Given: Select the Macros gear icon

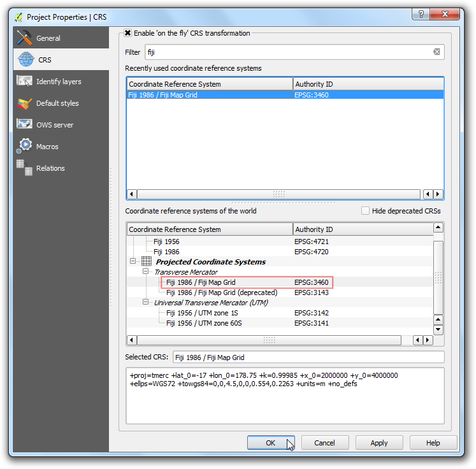Looking at the screenshot, I should click(25, 147).
